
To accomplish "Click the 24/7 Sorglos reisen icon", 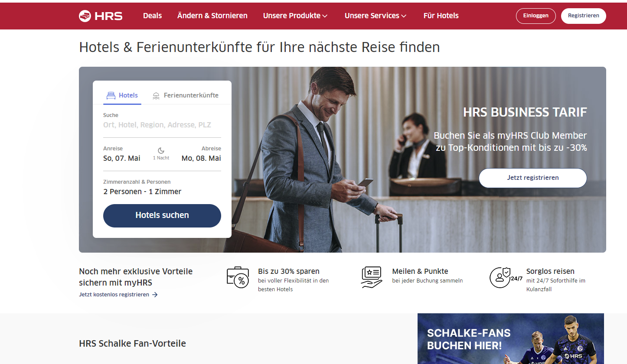I will tap(506, 277).
